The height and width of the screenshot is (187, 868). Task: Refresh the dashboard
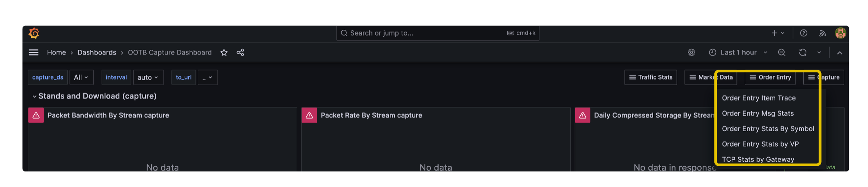pos(803,52)
